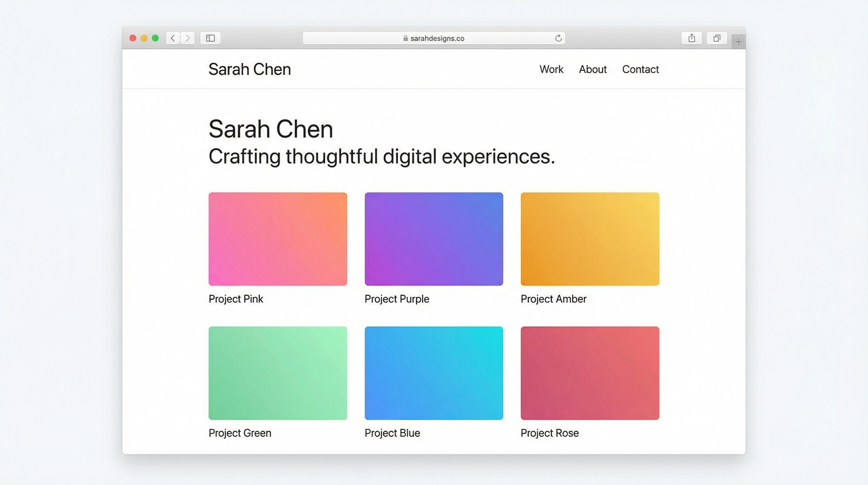This screenshot has width=868, height=485.
Task: Show all open tabs overview
Action: (717, 38)
